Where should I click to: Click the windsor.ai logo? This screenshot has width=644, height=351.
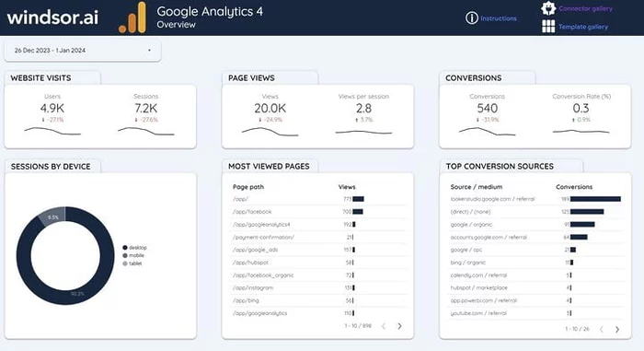pyautogui.click(x=52, y=18)
